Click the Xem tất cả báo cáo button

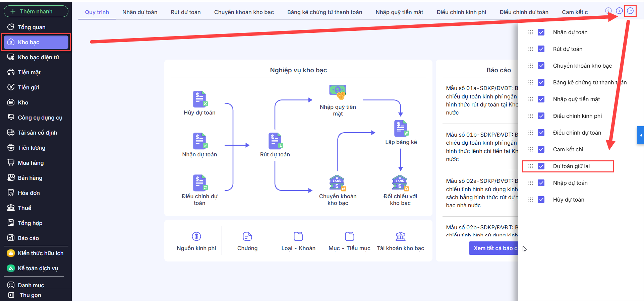coord(494,248)
